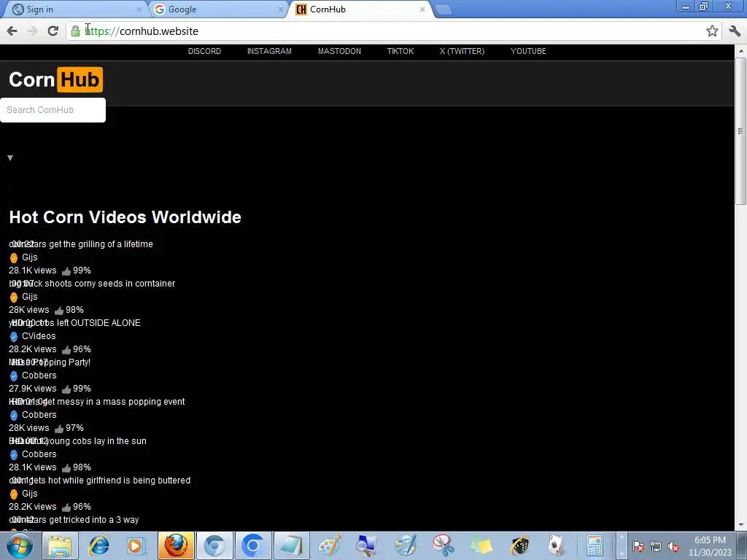Open the Windows Start menu
The image size is (747, 560).
click(x=19, y=545)
